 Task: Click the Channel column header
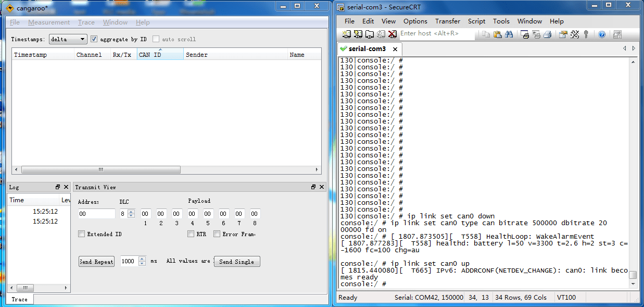pos(92,55)
